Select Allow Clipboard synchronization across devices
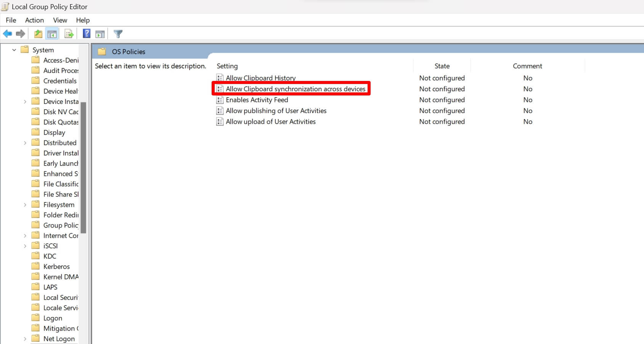This screenshot has height=344, width=644. pyautogui.click(x=296, y=89)
